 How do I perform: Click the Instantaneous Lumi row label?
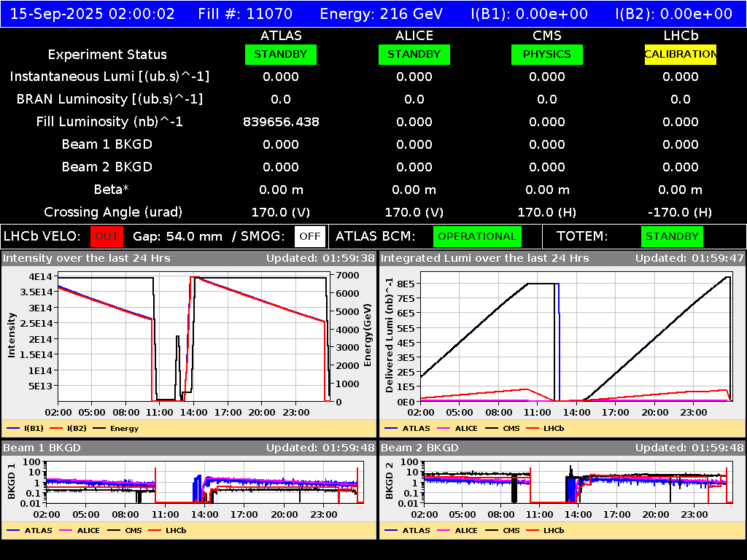point(109,77)
